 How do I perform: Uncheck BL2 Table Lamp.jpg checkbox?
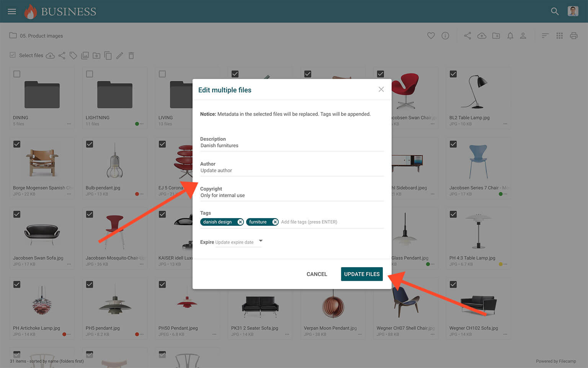pyautogui.click(x=453, y=74)
